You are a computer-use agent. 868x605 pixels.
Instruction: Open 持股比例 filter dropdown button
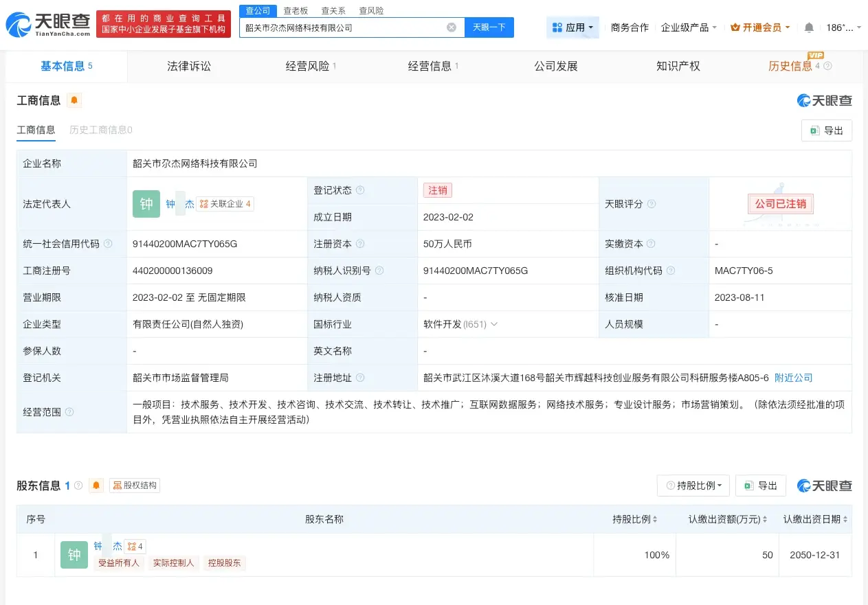693,486
